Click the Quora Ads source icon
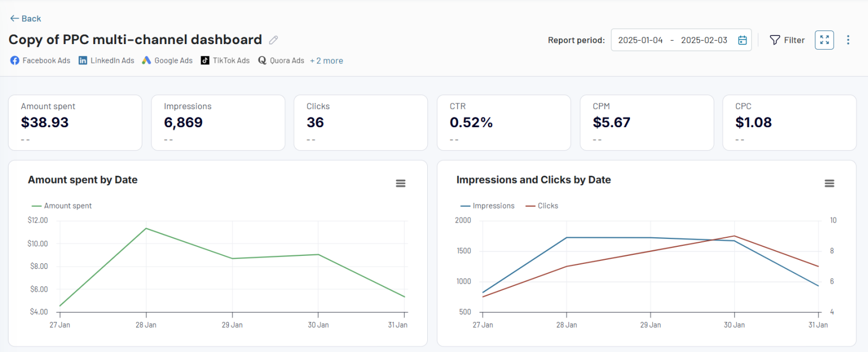The image size is (868, 352). coord(262,60)
